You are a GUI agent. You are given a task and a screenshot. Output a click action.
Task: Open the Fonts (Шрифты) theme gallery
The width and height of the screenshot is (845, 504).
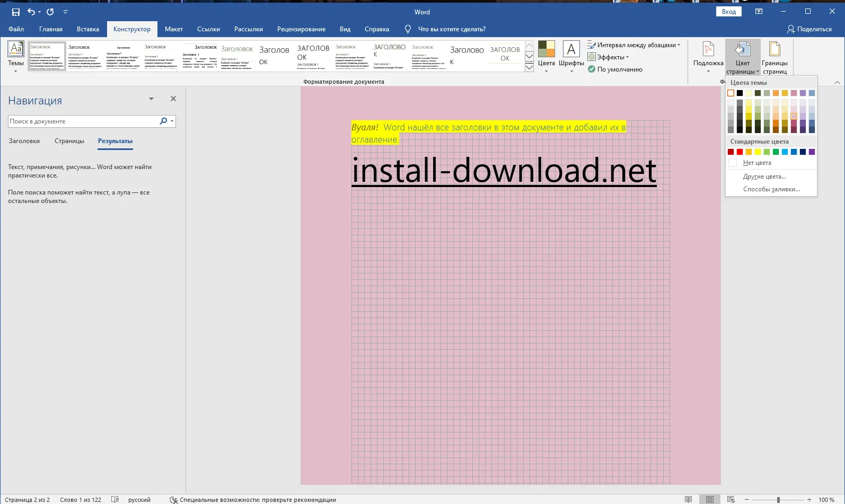coord(571,56)
